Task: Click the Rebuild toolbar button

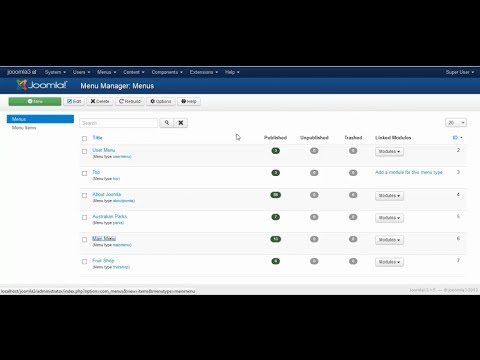Action: point(130,101)
